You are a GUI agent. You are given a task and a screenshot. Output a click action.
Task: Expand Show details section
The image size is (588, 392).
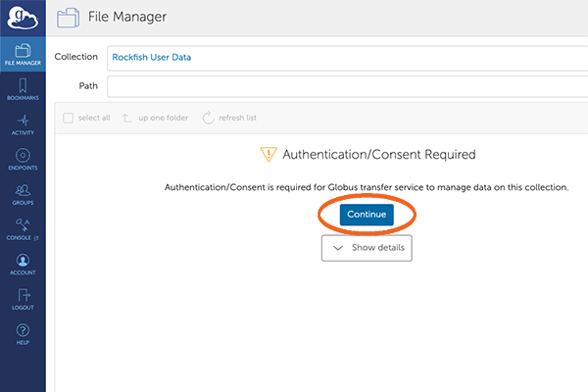tap(367, 248)
